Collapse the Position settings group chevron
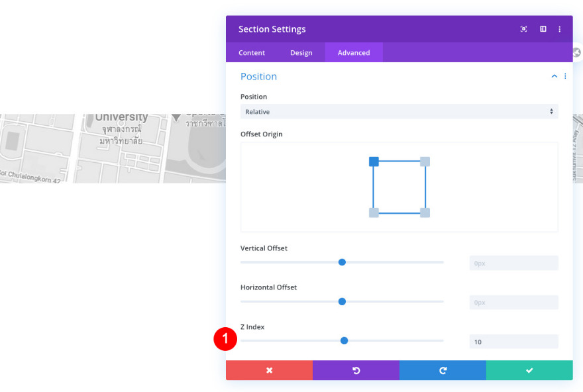The width and height of the screenshot is (583, 392). pyautogui.click(x=554, y=76)
